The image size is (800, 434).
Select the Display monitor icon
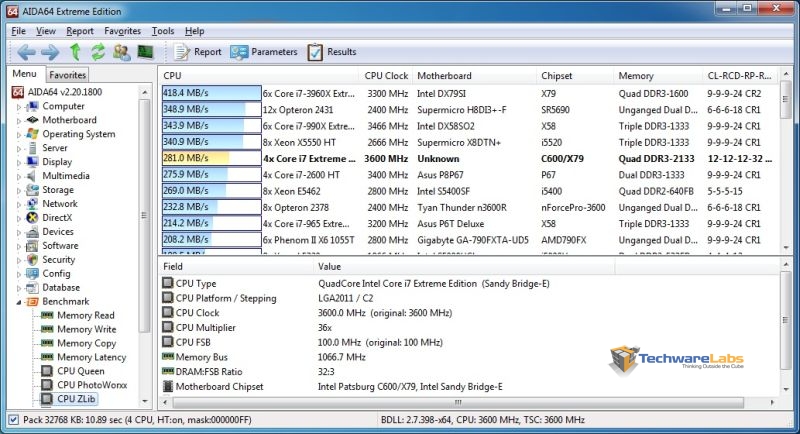(33, 162)
